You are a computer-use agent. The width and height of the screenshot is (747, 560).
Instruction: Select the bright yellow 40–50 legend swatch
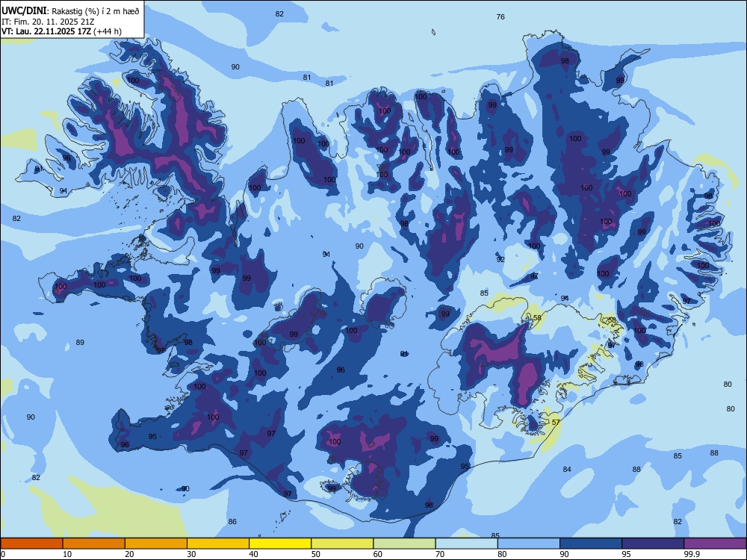[280, 544]
